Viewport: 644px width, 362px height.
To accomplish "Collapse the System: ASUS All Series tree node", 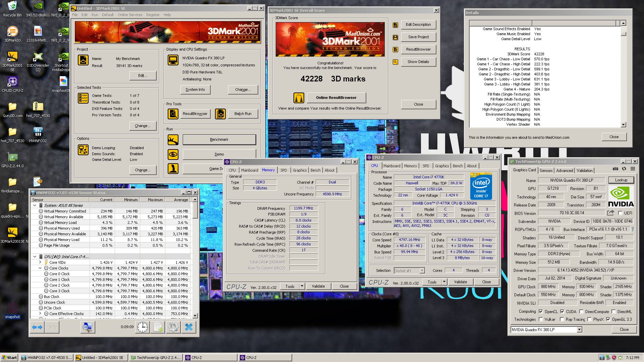I will (x=35, y=205).
